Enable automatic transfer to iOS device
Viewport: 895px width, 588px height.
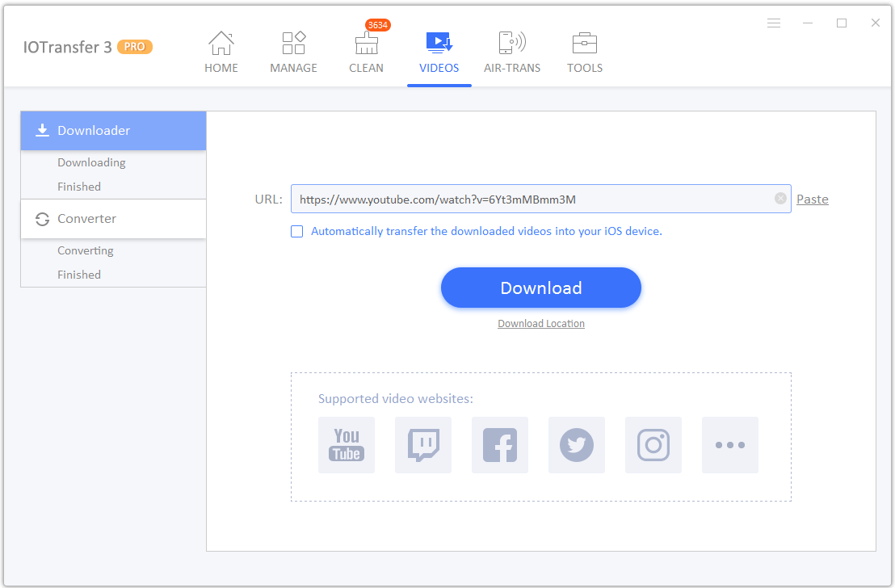[x=296, y=231]
